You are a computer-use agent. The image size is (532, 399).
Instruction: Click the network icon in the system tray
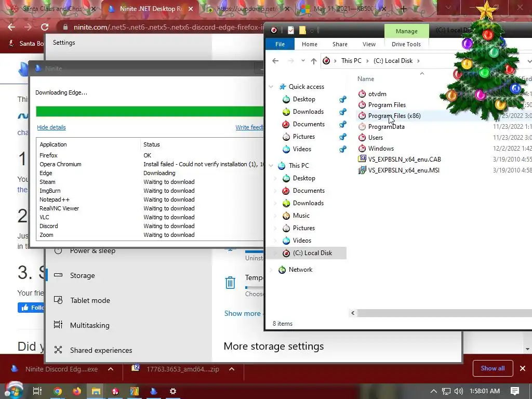tap(446, 391)
